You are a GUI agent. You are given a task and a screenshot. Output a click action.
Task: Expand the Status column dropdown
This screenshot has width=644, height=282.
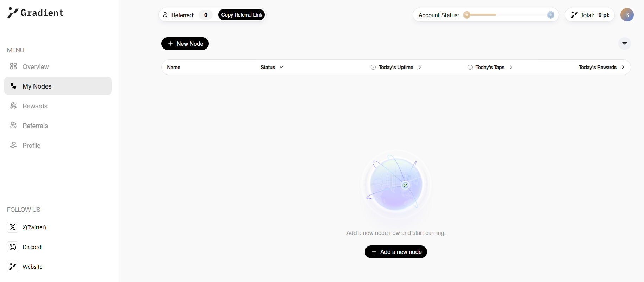[281, 67]
